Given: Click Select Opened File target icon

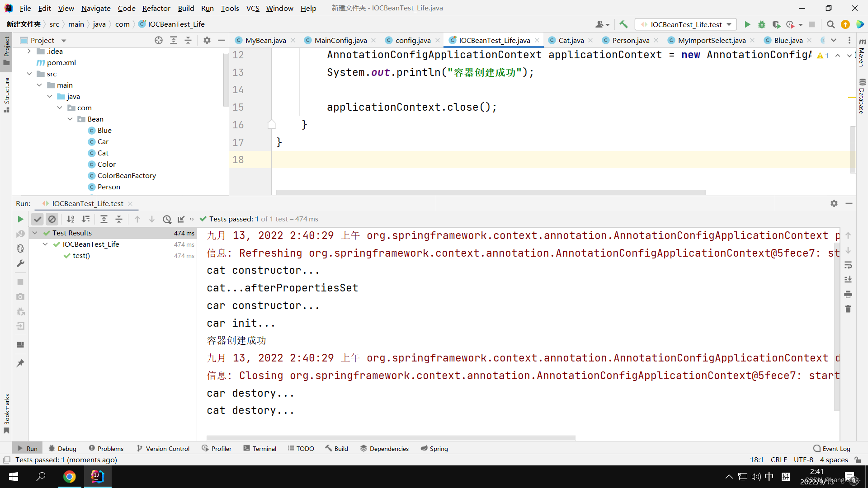Looking at the screenshot, I should pos(159,40).
